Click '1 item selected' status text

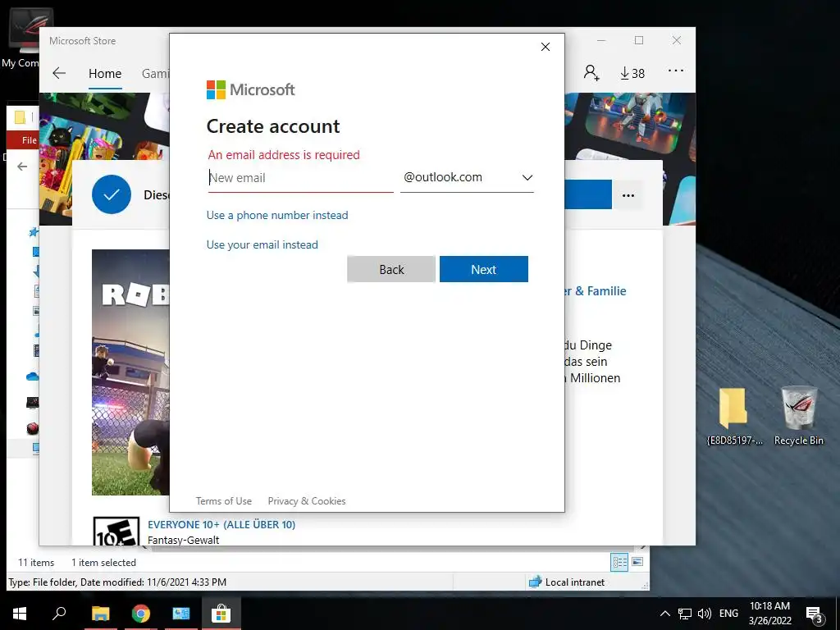pos(103,563)
